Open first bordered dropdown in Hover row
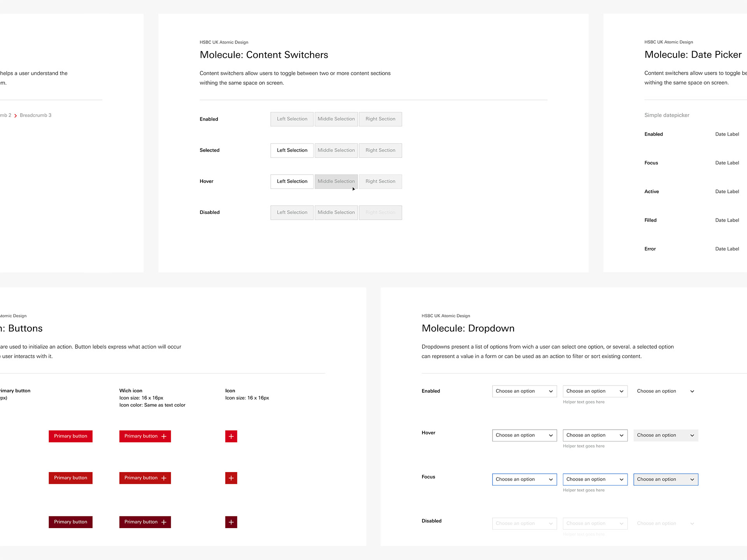The width and height of the screenshot is (747, 560). (524, 435)
